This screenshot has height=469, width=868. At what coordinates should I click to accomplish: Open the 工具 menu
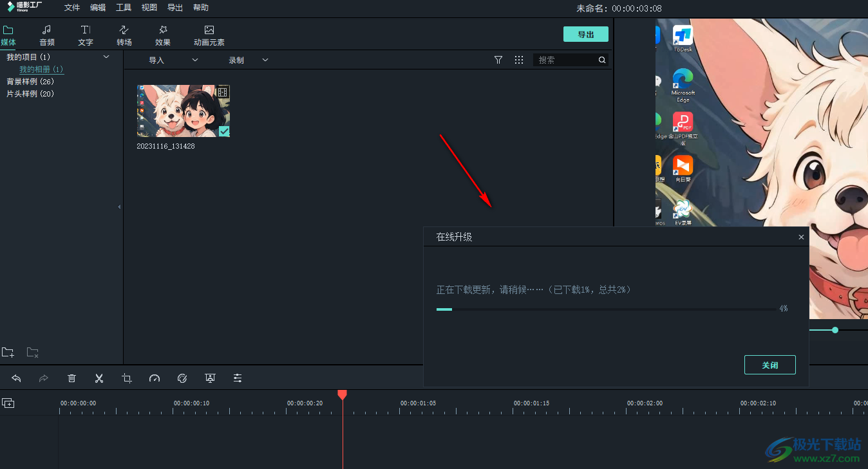point(124,8)
